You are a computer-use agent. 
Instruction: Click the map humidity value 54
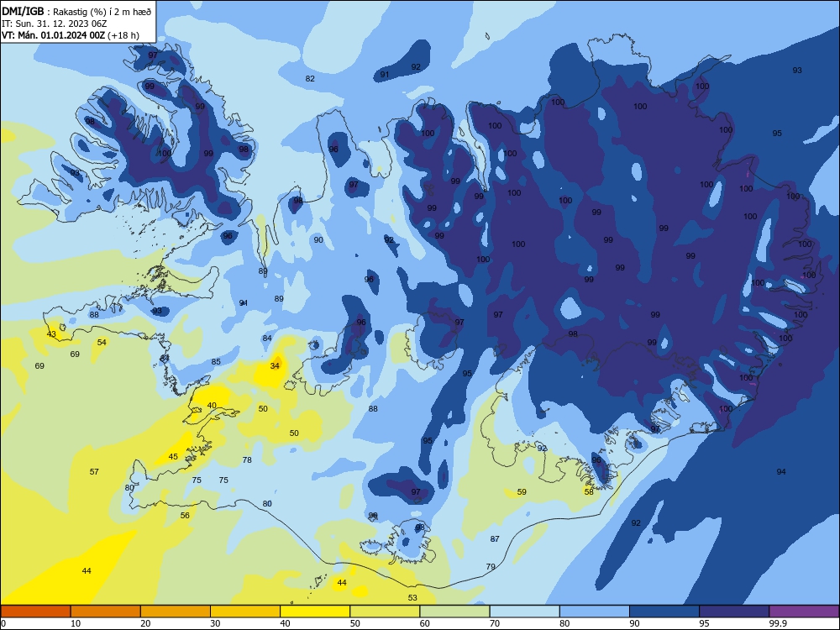coord(102,343)
